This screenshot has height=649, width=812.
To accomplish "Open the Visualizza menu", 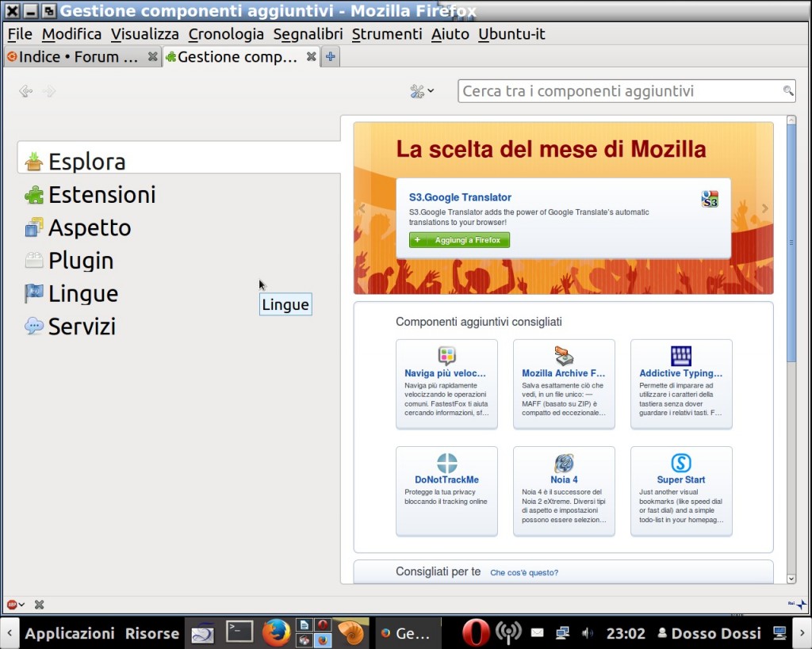I will click(x=144, y=34).
